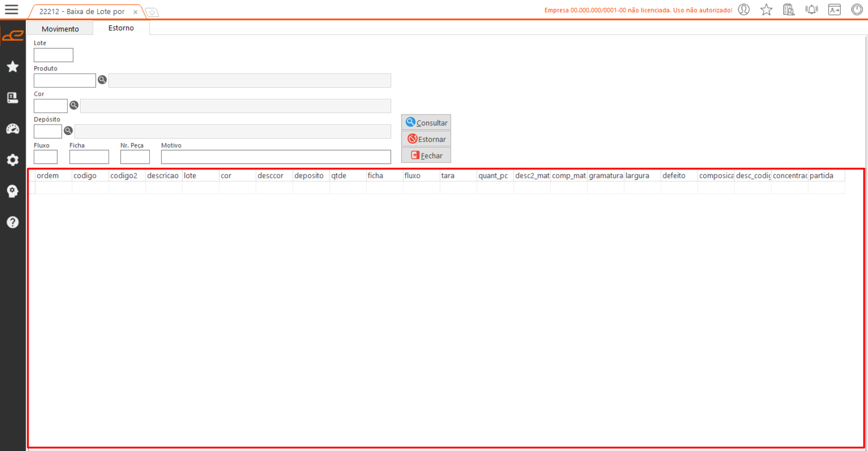
Task: Select the Estorno tab
Action: [121, 28]
